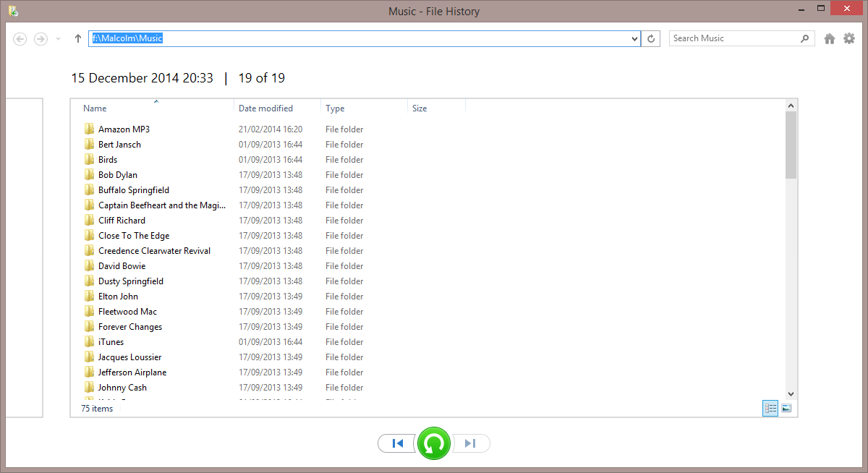
Task: Click the green Restore button
Action: click(434, 443)
